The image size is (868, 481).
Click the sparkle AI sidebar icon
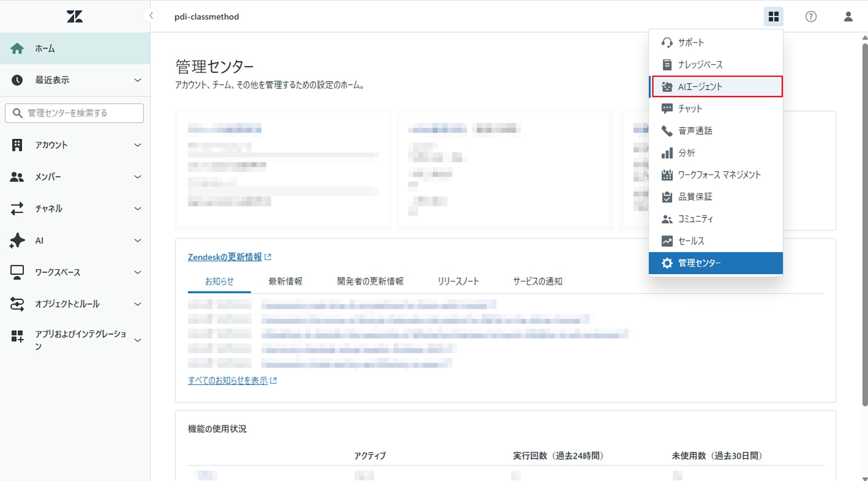pyautogui.click(x=17, y=240)
